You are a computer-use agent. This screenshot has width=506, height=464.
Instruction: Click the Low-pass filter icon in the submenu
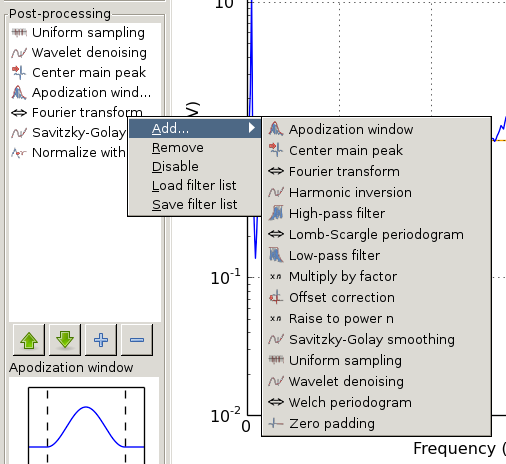coord(276,255)
